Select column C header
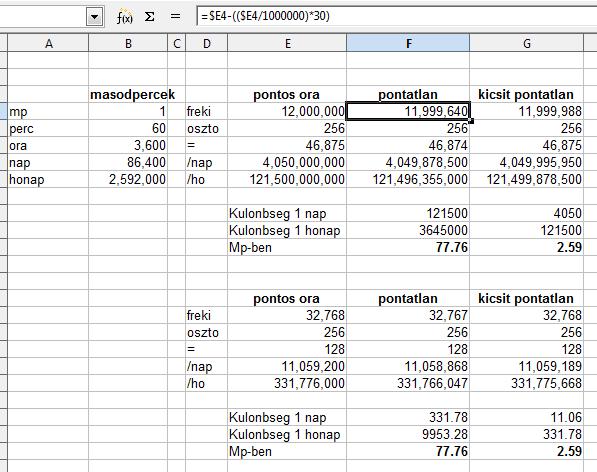597x472 pixels. pyautogui.click(x=176, y=43)
